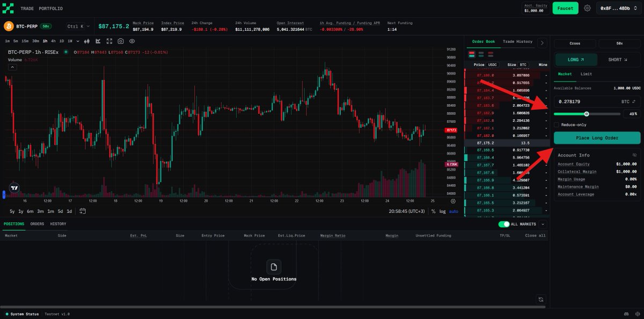Open the settings gear in the top bar

tap(587, 8)
